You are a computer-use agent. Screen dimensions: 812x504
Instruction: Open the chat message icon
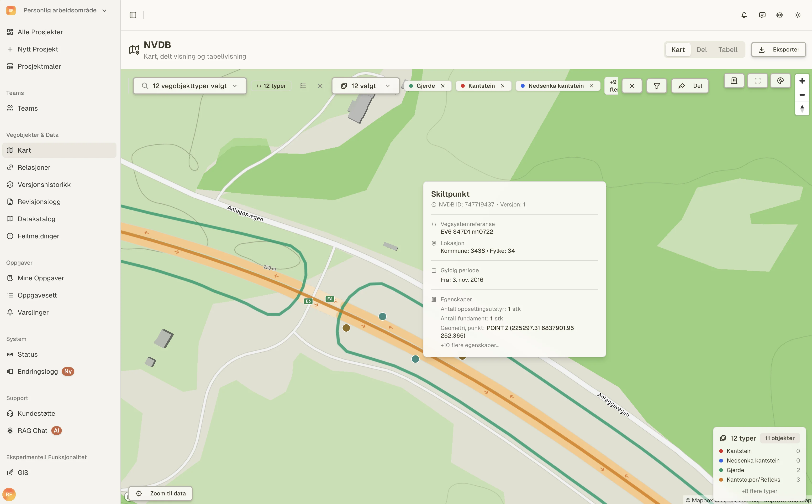click(762, 15)
